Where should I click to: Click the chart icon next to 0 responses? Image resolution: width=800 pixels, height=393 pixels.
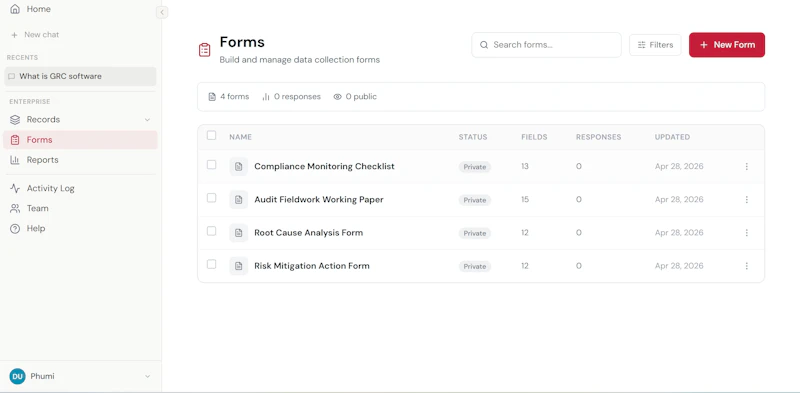click(265, 96)
